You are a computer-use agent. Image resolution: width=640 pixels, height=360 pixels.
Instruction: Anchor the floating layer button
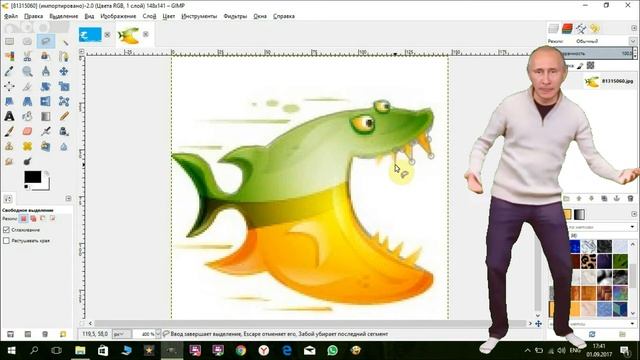coord(617,198)
